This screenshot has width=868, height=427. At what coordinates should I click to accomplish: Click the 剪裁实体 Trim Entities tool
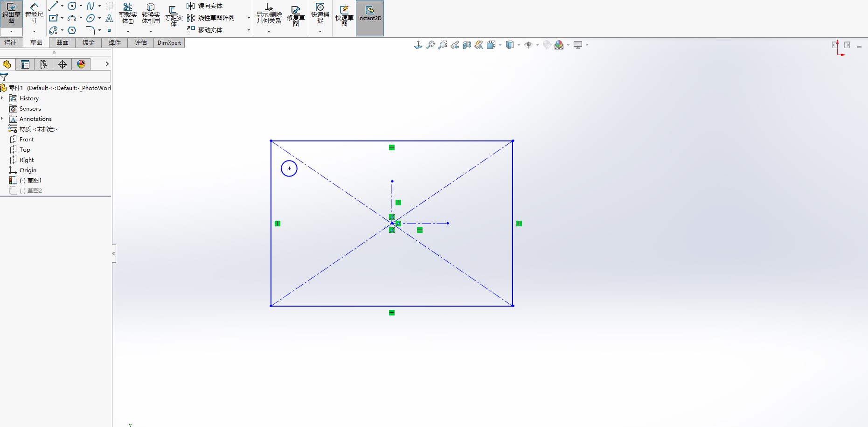(x=128, y=14)
